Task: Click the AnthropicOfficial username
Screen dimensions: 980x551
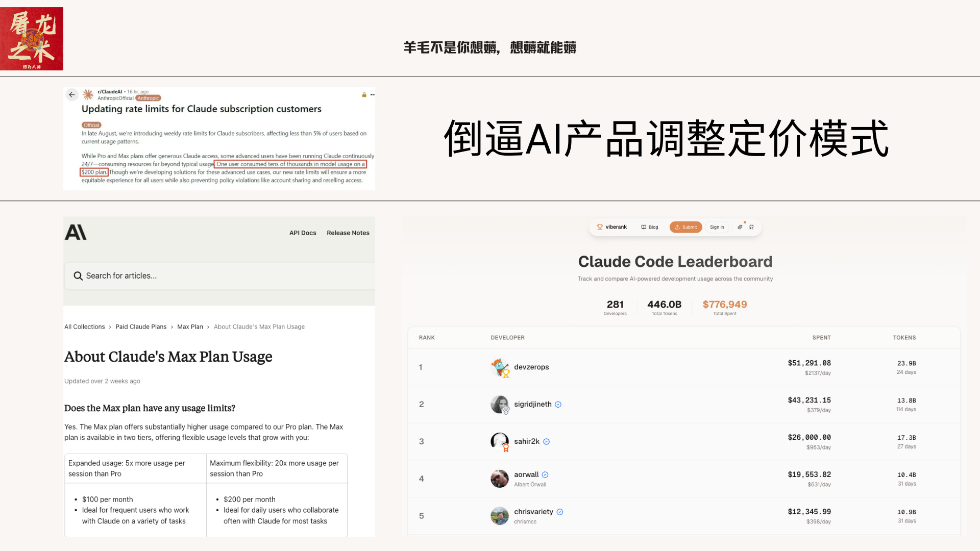Action: [115, 98]
